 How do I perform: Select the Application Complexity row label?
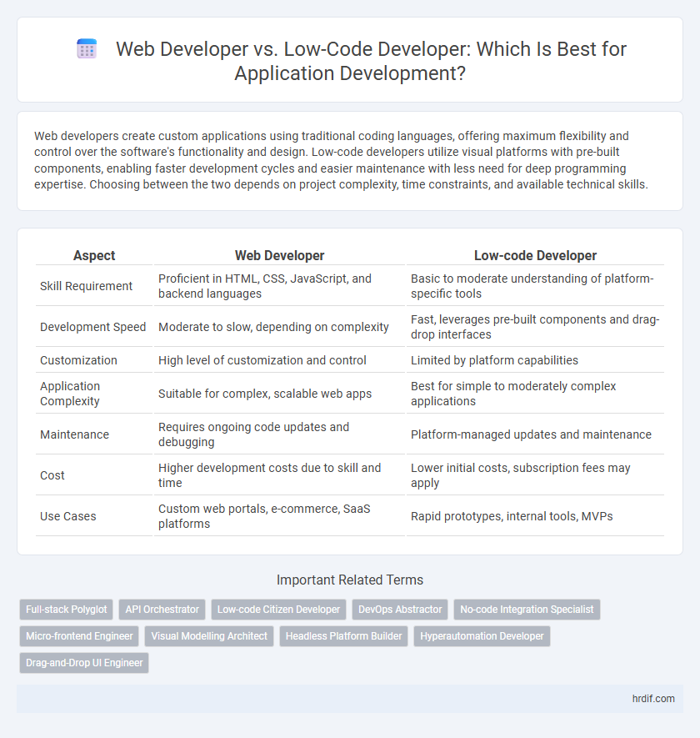pos(70,394)
